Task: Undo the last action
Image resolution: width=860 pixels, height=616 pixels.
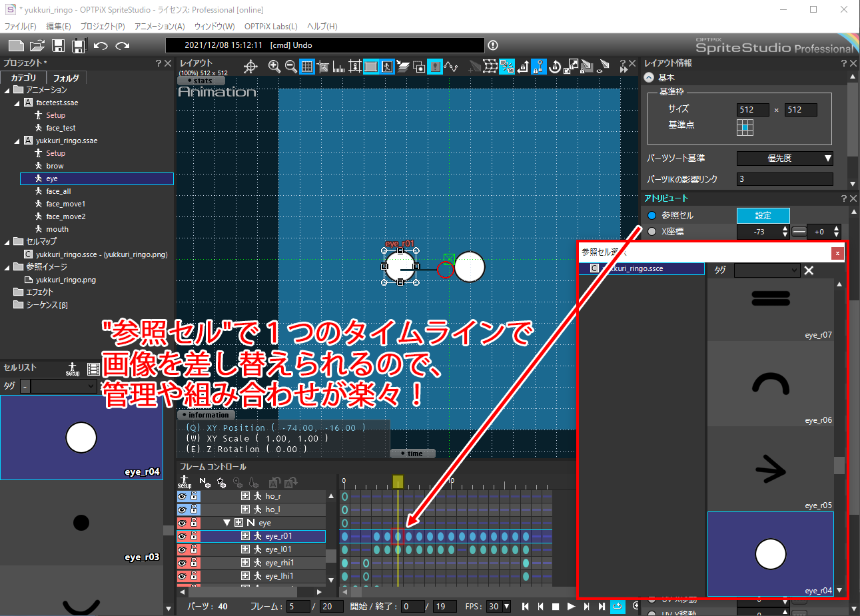Action: pos(101,45)
